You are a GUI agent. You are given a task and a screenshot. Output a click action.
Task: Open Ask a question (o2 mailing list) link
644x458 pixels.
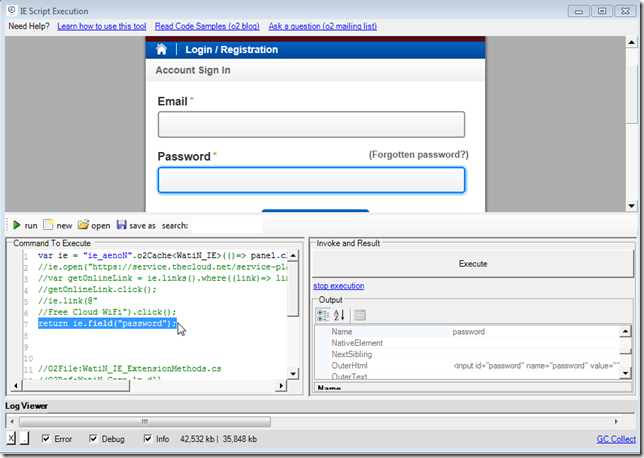[x=322, y=26]
